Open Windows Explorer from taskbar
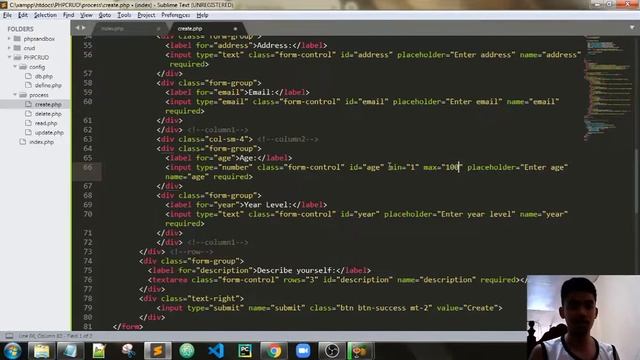This screenshot has width=640, height=360. [41, 351]
